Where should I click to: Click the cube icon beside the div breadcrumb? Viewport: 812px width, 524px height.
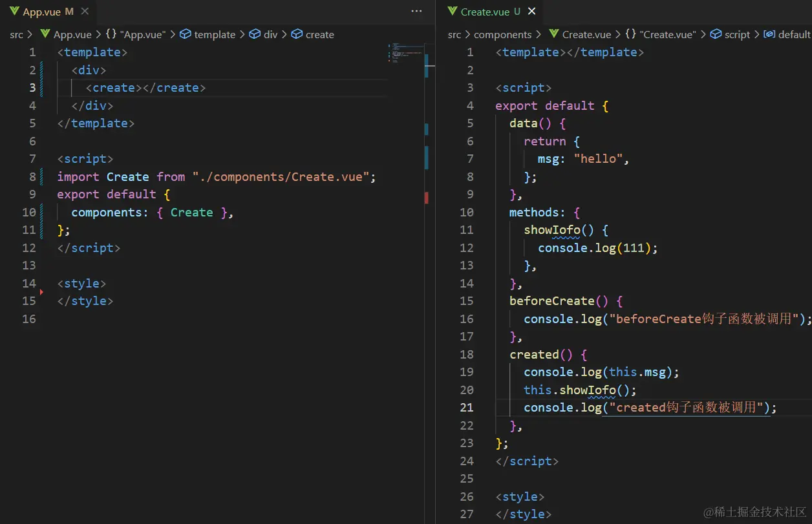(x=254, y=34)
